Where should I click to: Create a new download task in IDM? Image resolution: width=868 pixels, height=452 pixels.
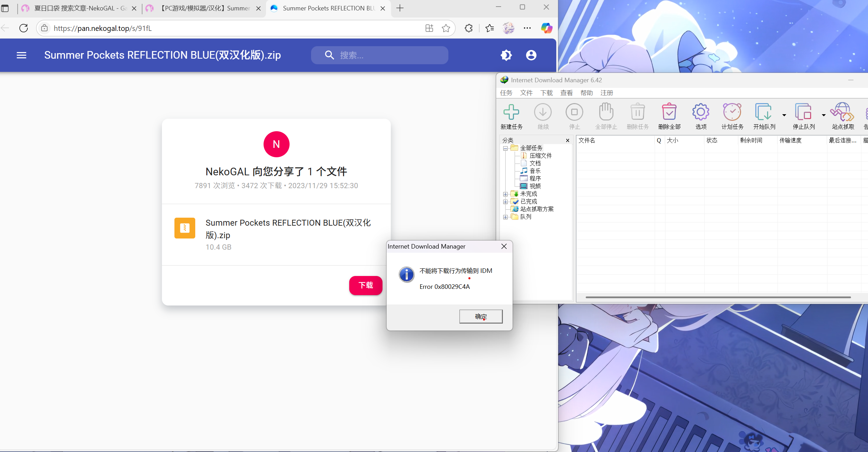tap(512, 115)
